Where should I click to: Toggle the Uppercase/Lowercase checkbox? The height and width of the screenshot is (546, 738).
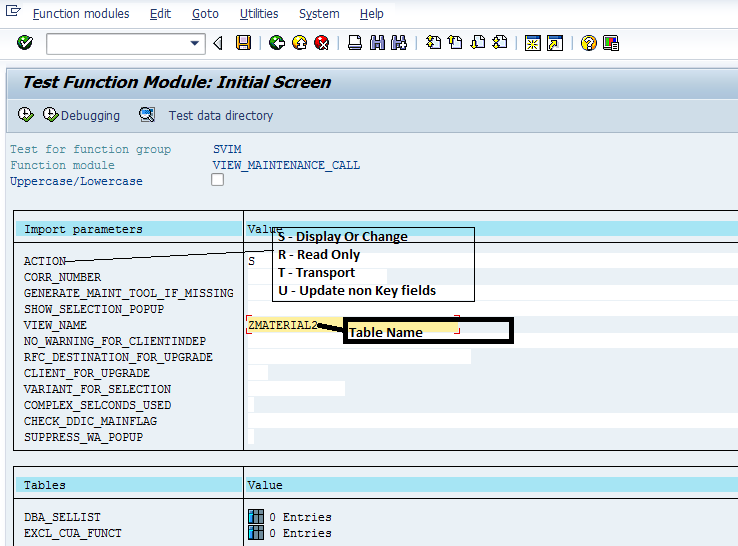pyautogui.click(x=217, y=180)
